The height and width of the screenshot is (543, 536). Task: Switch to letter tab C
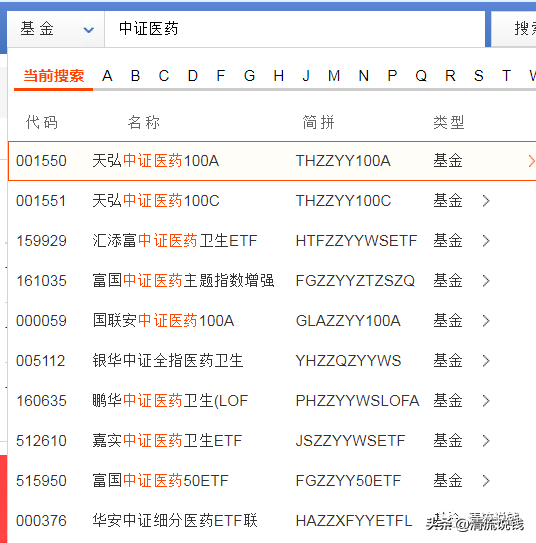(164, 76)
